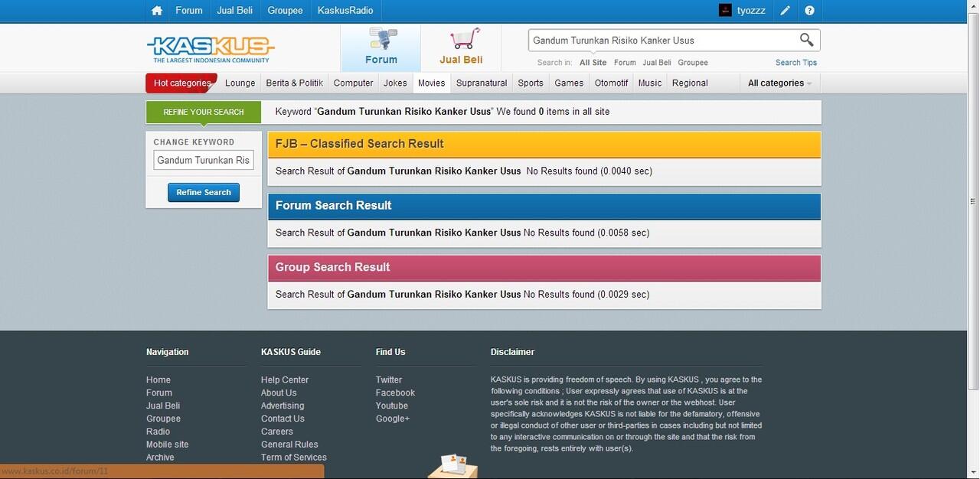Click the pencil create-post icon

click(x=786, y=11)
